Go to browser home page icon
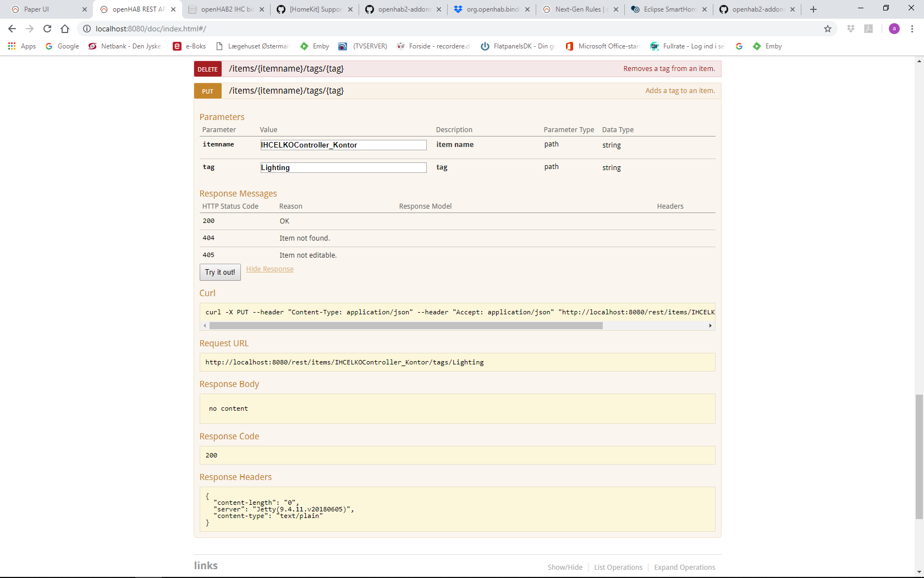924x578 pixels. tap(65, 29)
